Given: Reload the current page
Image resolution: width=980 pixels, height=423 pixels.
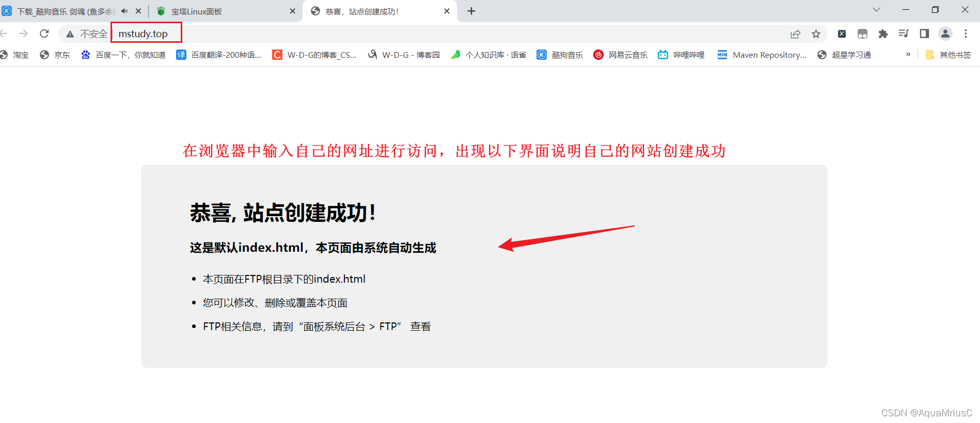Looking at the screenshot, I should [x=44, y=34].
